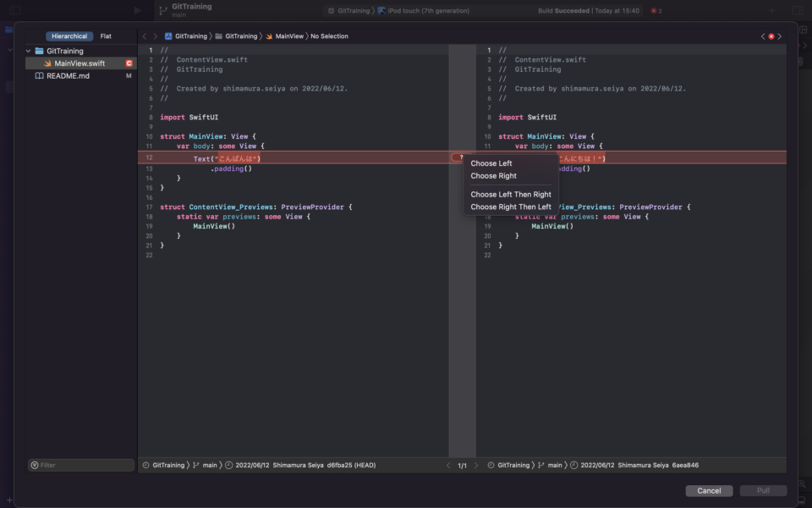Click the Cancel button
The height and width of the screenshot is (508, 812).
pos(709,490)
